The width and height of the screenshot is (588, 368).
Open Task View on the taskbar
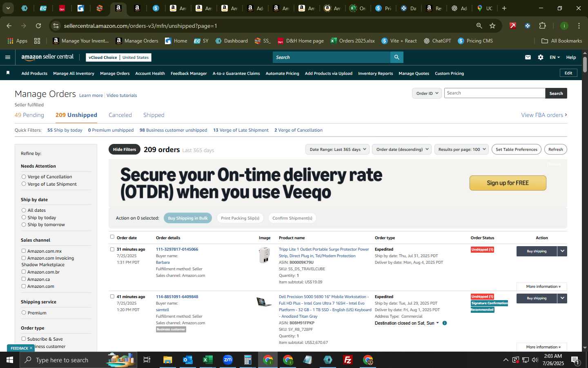[x=147, y=360]
